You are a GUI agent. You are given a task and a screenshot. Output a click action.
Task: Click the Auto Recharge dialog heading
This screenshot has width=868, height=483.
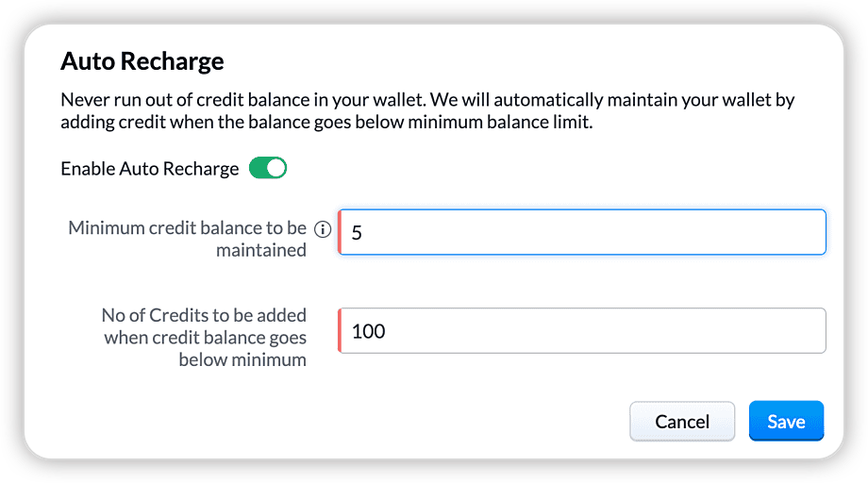(142, 62)
